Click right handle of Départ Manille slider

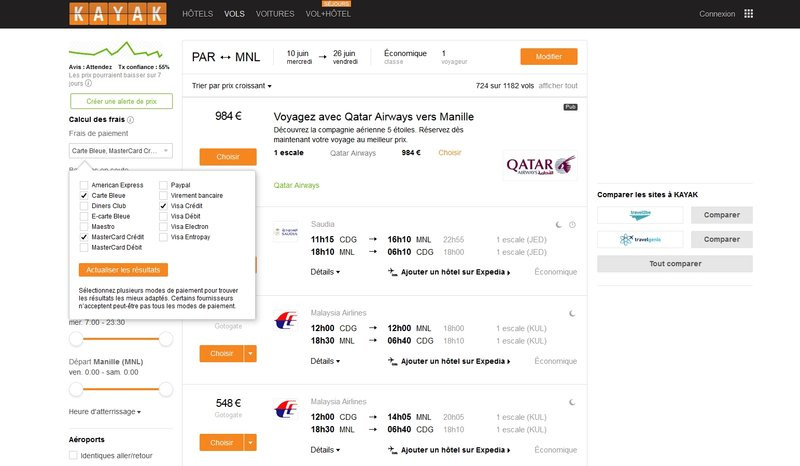point(166,389)
